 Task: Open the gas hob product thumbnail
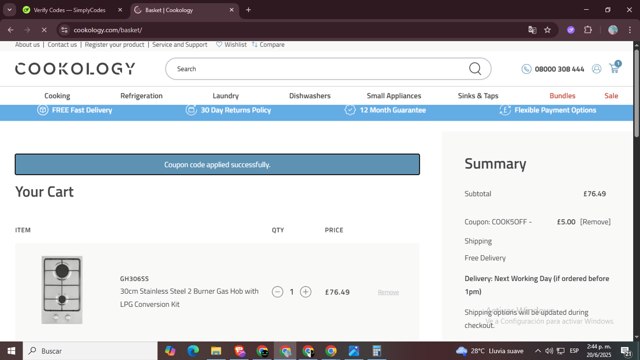tap(62, 290)
